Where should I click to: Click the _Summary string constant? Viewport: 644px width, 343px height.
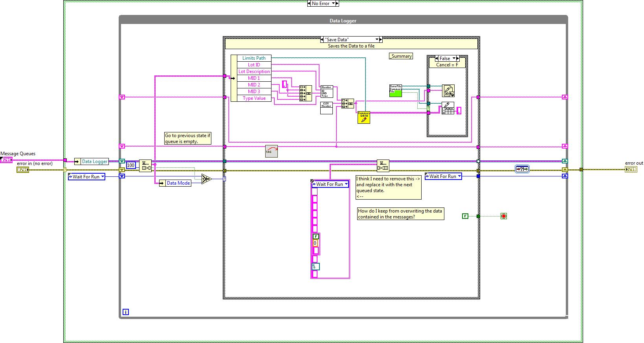click(x=401, y=56)
